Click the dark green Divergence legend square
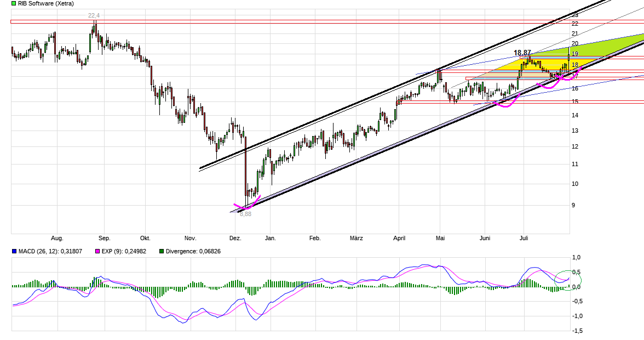Viewport: 644px width, 340px height. (162, 251)
